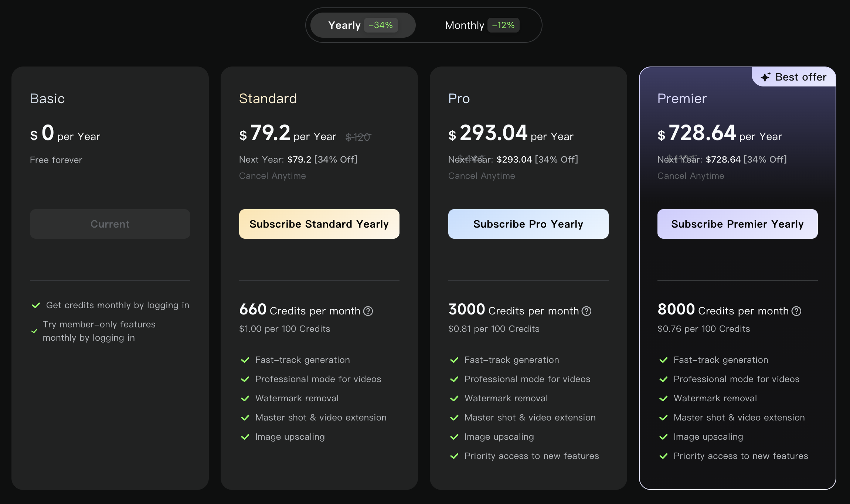Click the Standard plan heading
The width and height of the screenshot is (850, 504).
[x=268, y=99]
